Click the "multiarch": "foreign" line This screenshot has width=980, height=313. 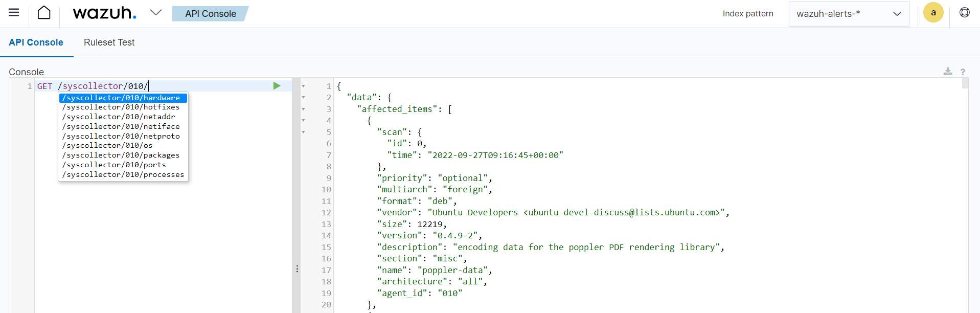(435, 189)
